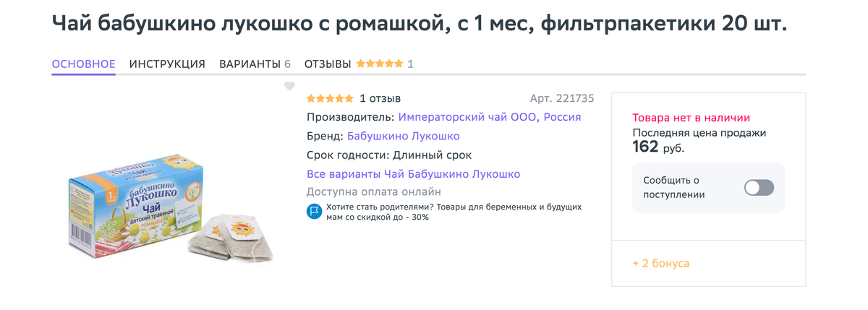The image size is (868, 310).
Task: Open the ОСНОВНОЕ tab
Action: tap(84, 64)
